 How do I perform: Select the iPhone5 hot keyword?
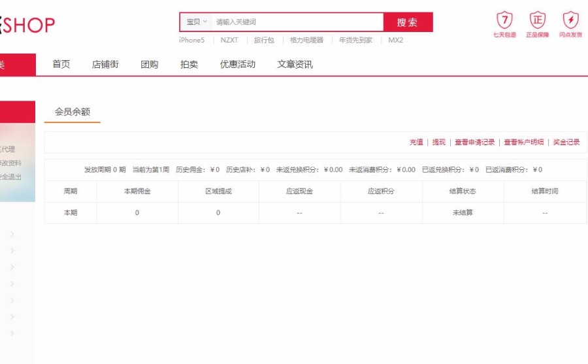(x=192, y=40)
